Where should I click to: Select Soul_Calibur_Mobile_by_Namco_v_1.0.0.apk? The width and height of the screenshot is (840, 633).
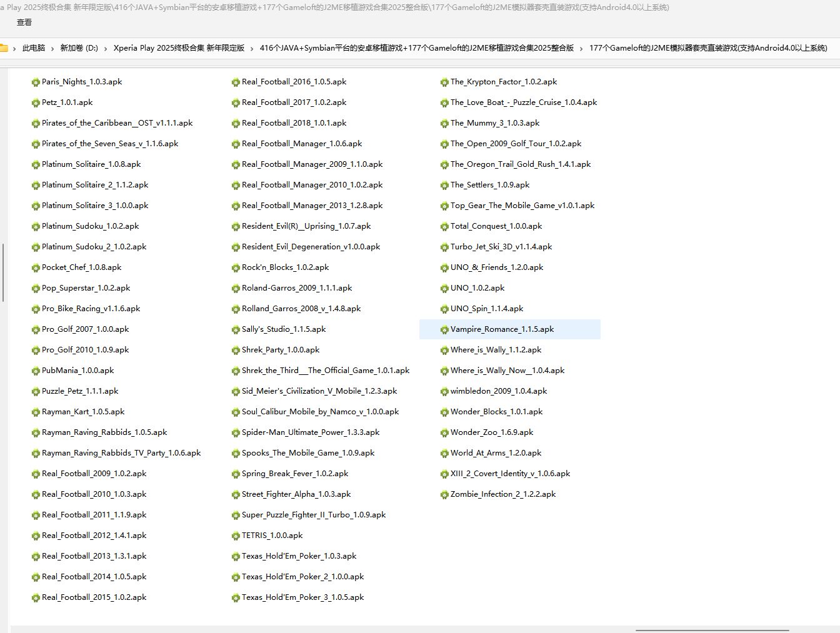tap(315, 412)
